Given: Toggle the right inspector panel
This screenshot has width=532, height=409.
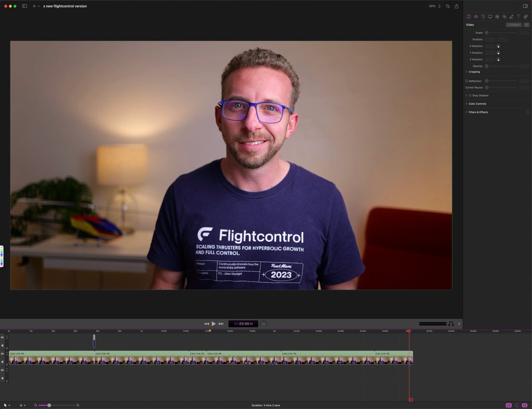Looking at the screenshot, I should pos(525,6).
